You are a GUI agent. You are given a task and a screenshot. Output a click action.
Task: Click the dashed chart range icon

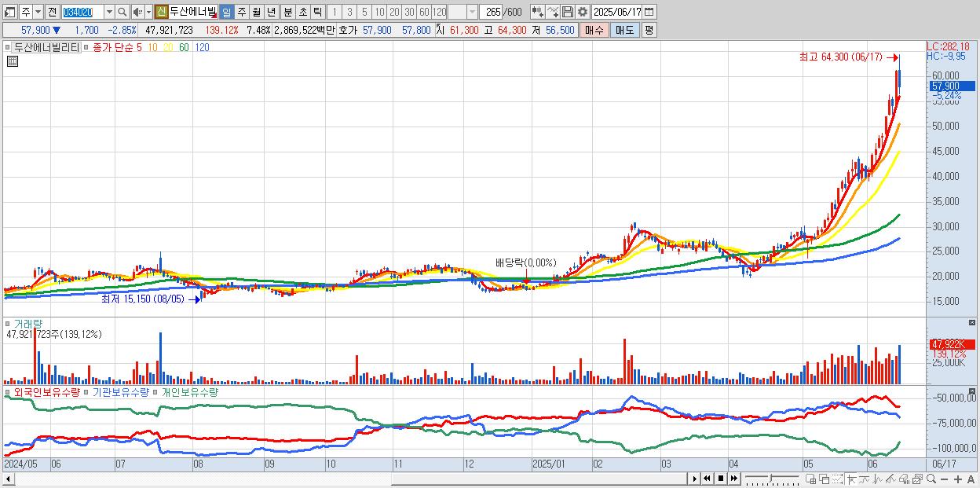pyautogui.click(x=837, y=479)
